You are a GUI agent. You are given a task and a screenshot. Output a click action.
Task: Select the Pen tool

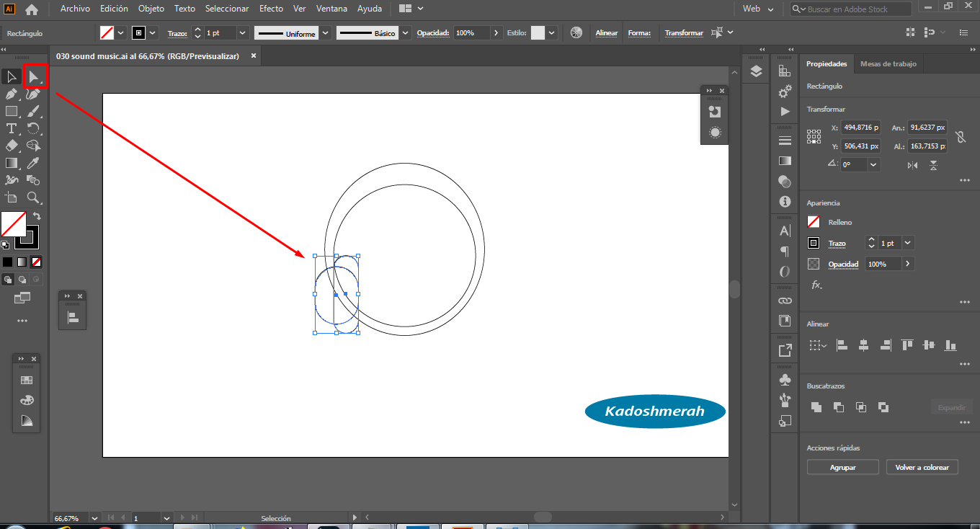click(12, 94)
